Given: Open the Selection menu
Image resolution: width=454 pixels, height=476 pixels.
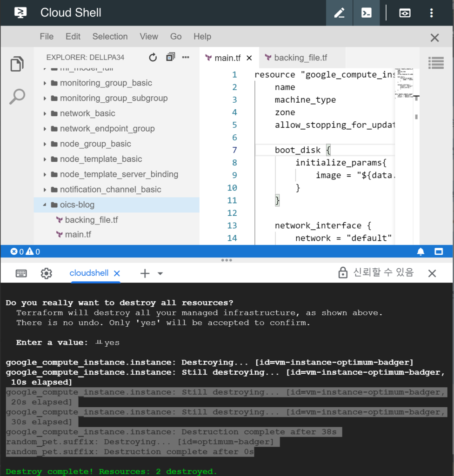Looking at the screenshot, I should (x=110, y=36).
